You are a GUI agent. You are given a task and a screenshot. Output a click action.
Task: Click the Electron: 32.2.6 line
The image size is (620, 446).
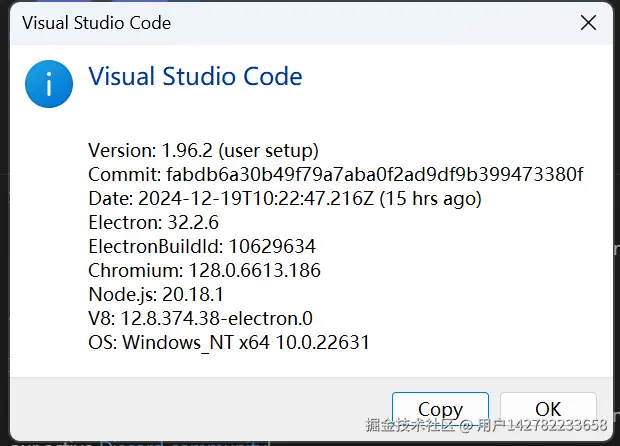[153, 223]
